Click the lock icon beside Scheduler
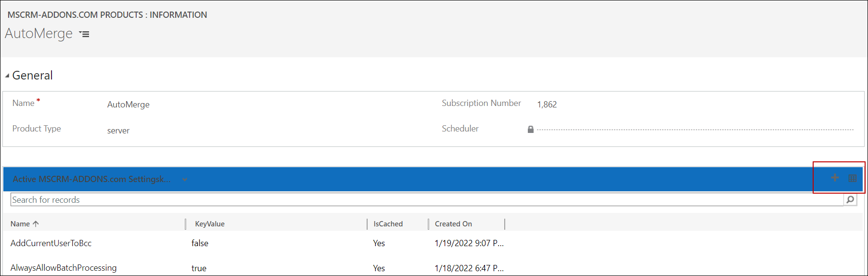 pos(530,129)
